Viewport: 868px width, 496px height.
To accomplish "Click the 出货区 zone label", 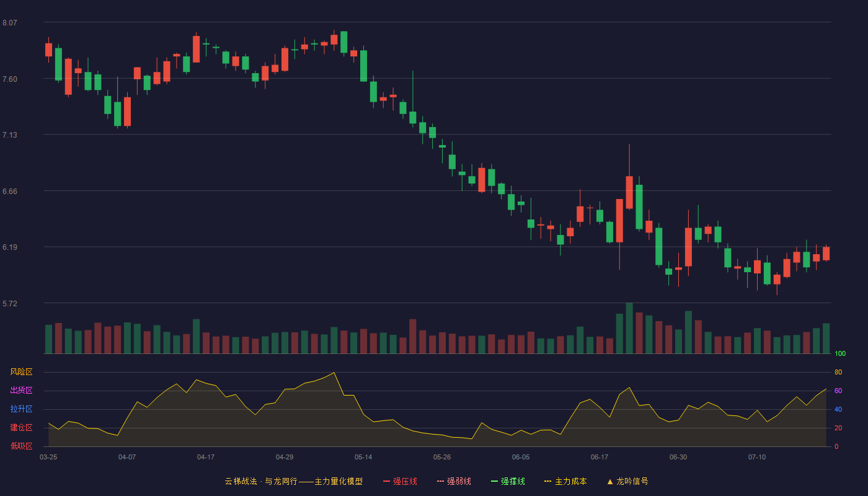I will click(21, 391).
